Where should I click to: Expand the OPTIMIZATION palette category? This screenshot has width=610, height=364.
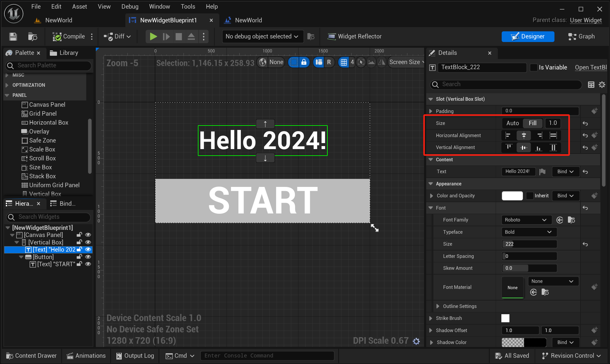click(7, 85)
